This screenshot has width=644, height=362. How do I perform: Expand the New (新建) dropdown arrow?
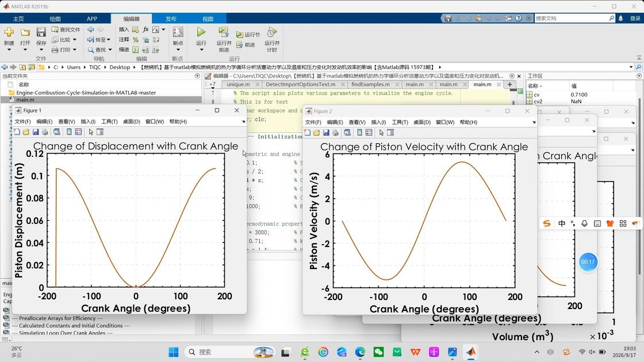(x=9, y=49)
